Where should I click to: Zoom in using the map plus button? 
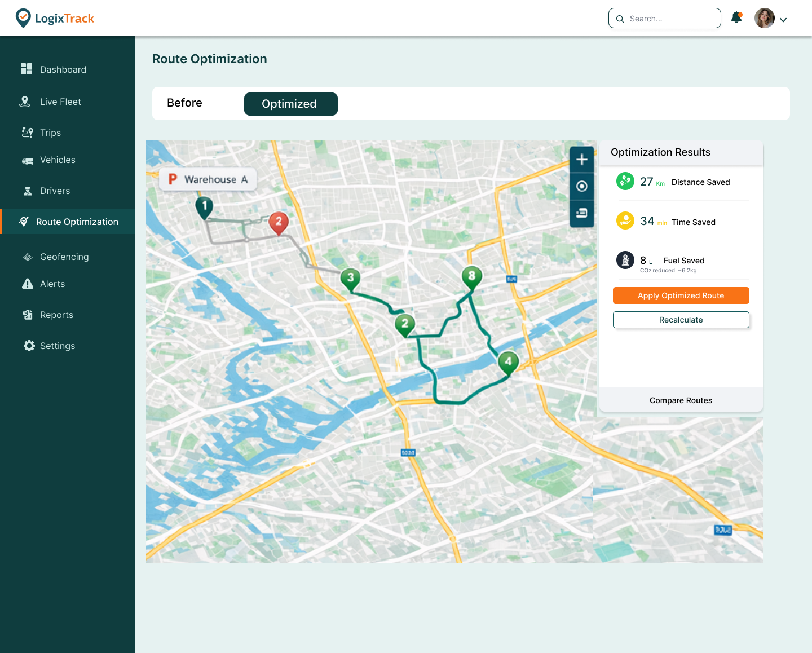click(x=582, y=160)
